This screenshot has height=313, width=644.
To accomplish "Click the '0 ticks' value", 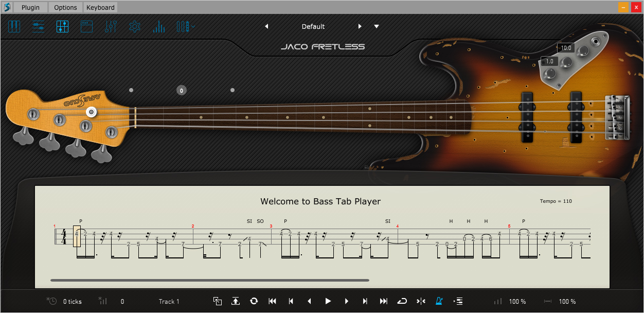I will click(73, 302).
